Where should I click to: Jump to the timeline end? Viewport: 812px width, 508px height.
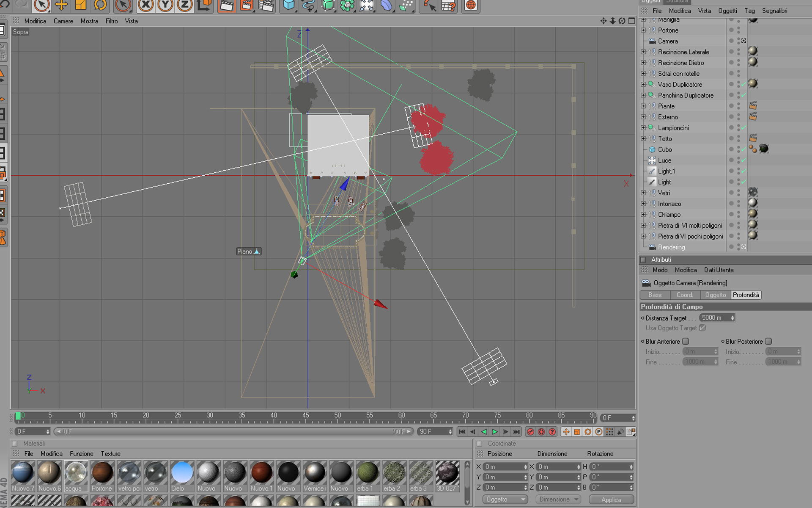point(516,432)
